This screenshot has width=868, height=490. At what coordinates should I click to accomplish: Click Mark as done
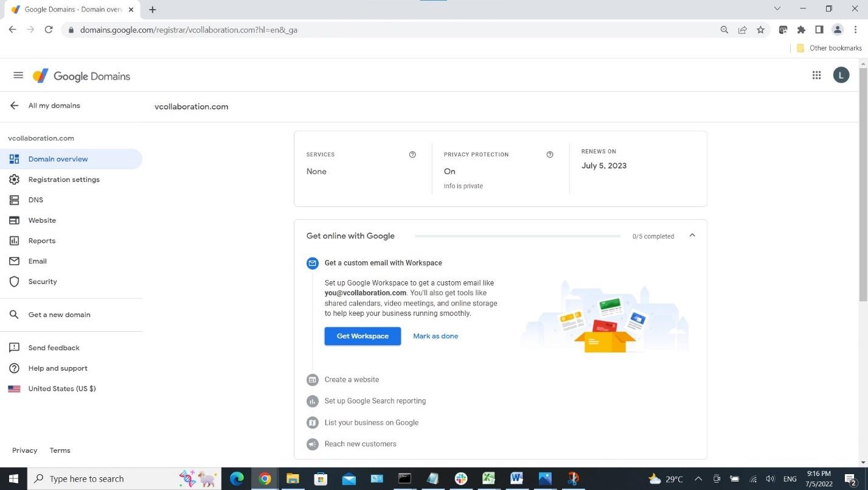click(436, 336)
